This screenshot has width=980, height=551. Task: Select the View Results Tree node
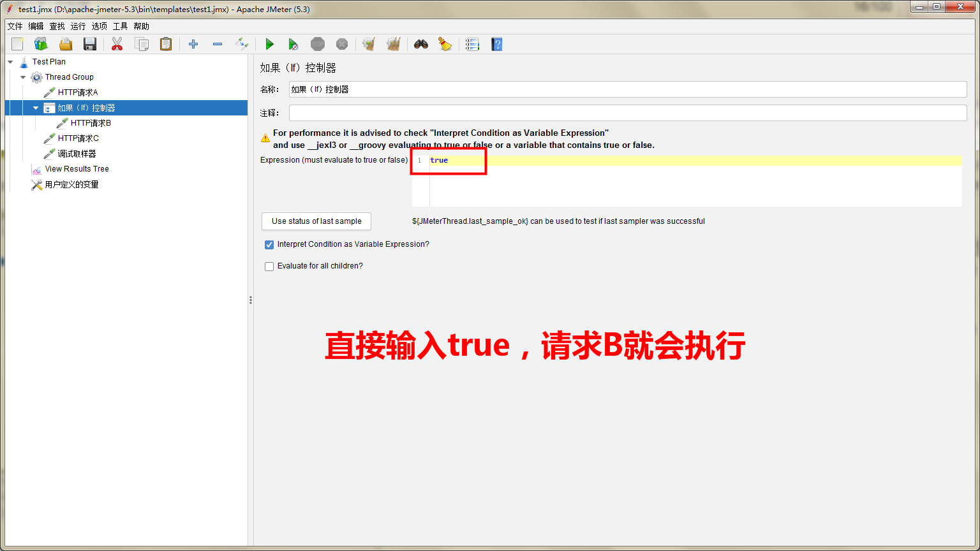pos(75,168)
